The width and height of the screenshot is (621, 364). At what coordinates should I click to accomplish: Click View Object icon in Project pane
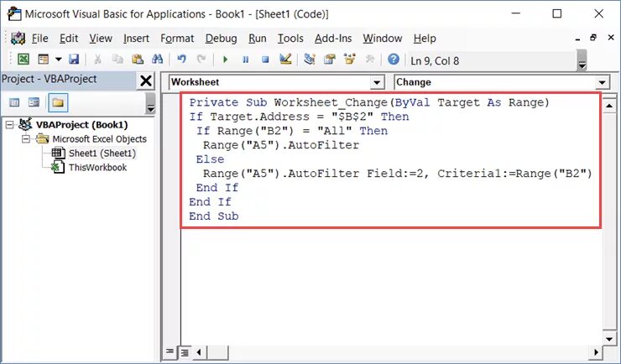pyautogui.click(x=34, y=103)
